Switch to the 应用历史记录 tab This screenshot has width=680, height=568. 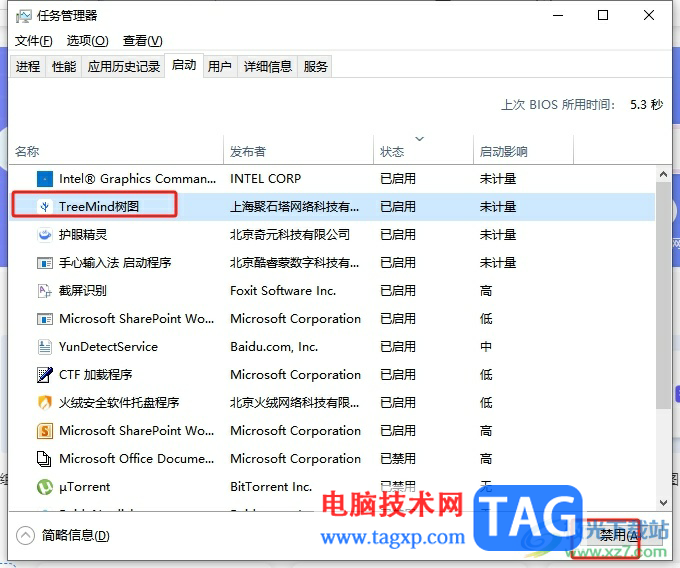tap(124, 67)
